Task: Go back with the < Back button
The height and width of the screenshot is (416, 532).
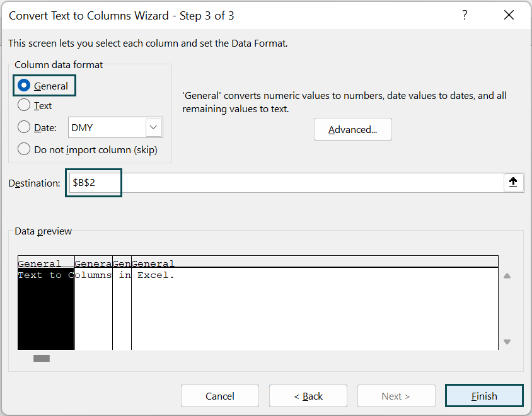Action: (308, 396)
